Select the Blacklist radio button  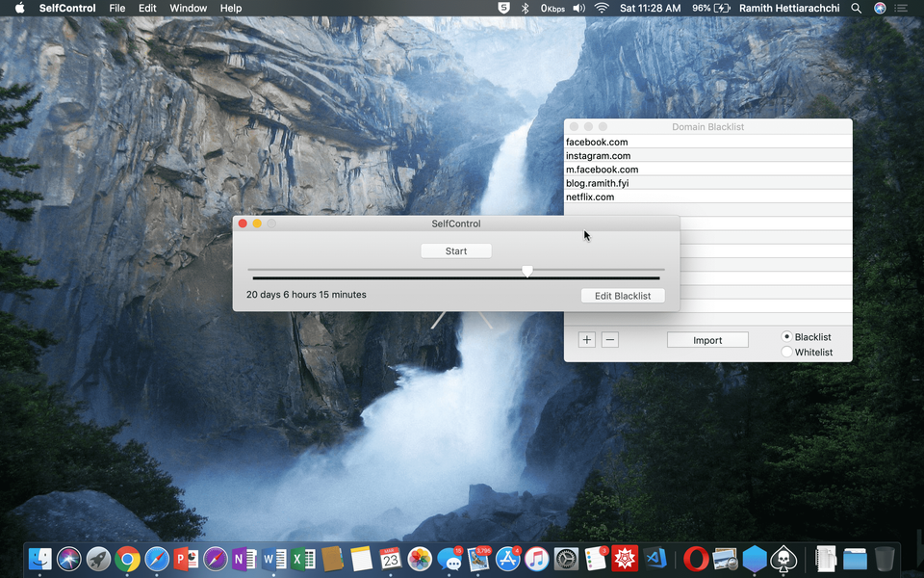(x=787, y=337)
